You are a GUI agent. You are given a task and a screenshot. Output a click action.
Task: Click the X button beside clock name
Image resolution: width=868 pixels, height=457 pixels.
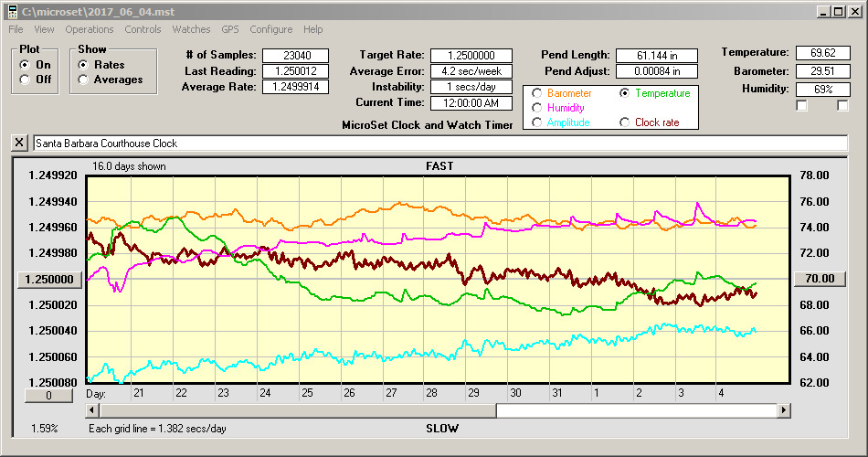tap(20, 143)
